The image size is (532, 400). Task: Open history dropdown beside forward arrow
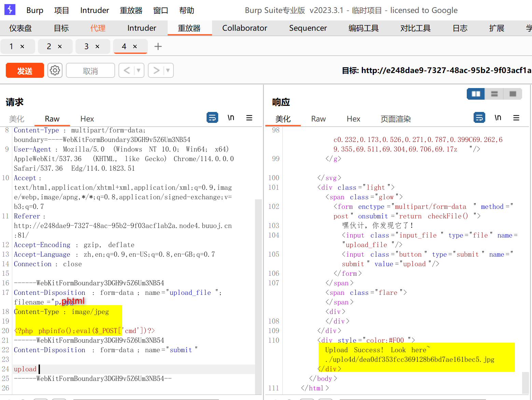click(x=168, y=70)
